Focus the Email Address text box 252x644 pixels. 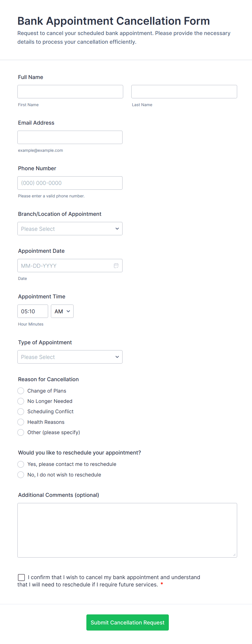click(70, 137)
